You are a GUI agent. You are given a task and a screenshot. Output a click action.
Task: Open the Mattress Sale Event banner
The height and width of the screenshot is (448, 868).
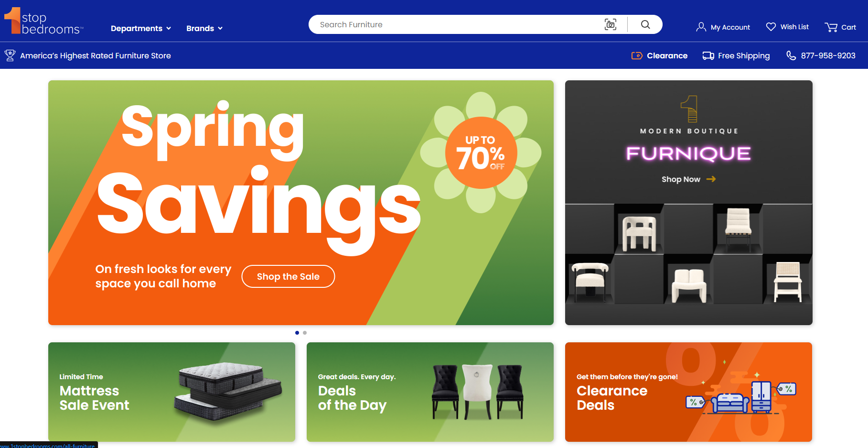tap(171, 392)
